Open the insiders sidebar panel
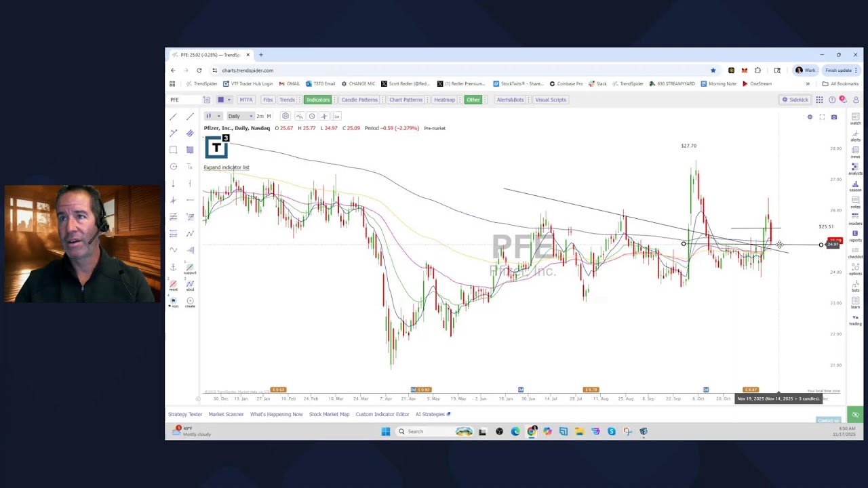 click(855, 219)
